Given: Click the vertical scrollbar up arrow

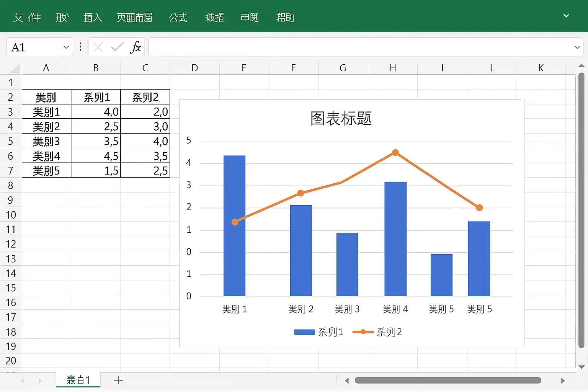Looking at the screenshot, I should 581,66.
